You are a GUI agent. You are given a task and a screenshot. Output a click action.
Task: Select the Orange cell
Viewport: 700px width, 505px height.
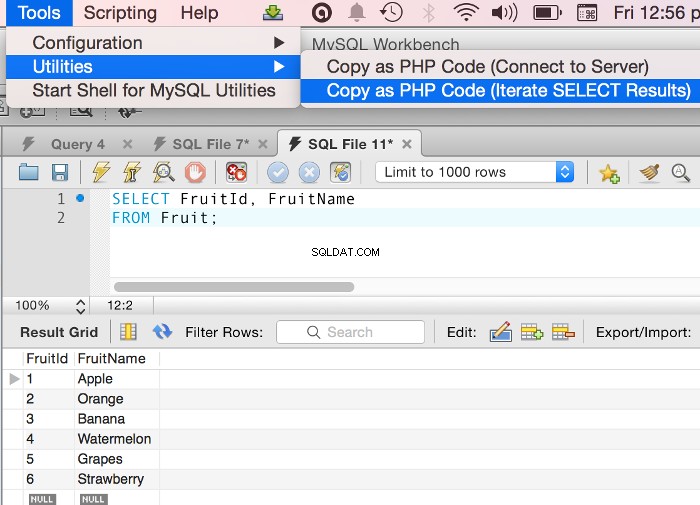coord(117,399)
